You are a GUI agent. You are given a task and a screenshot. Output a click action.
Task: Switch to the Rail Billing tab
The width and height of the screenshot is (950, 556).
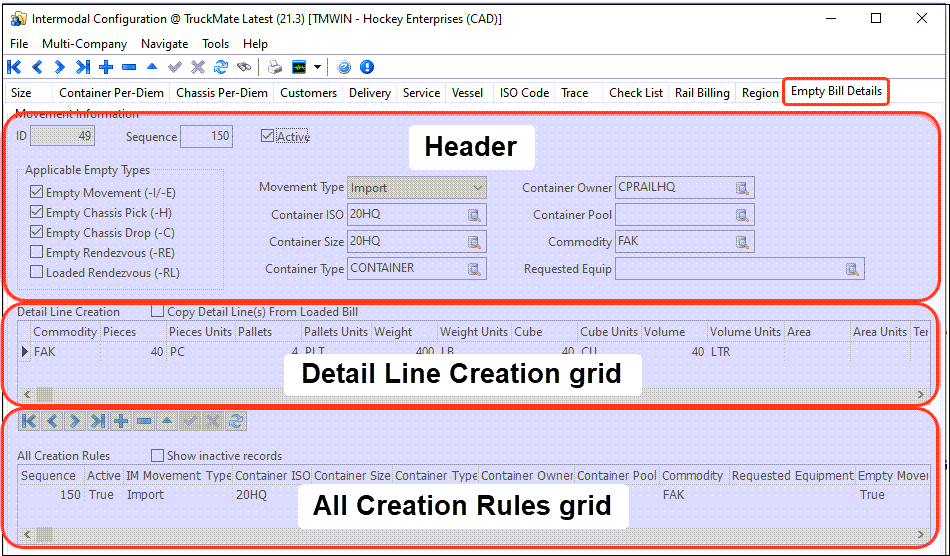pyautogui.click(x=701, y=93)
